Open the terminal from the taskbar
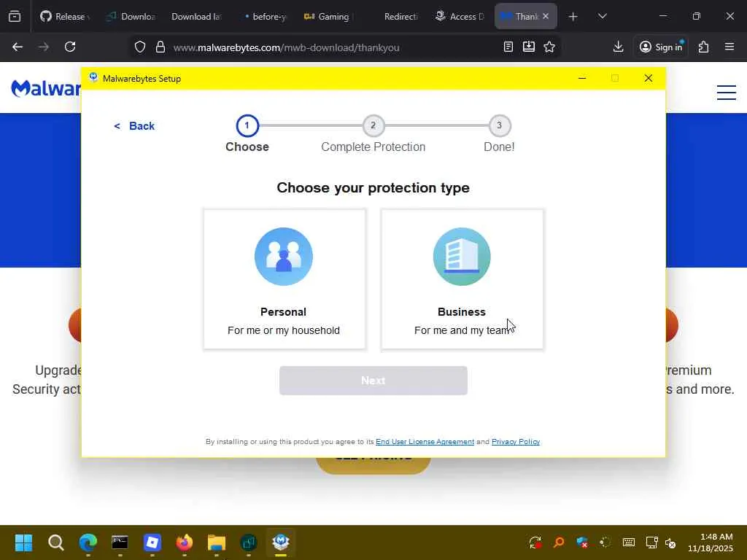Screen dimensions: 747x560 pos(120,542)
